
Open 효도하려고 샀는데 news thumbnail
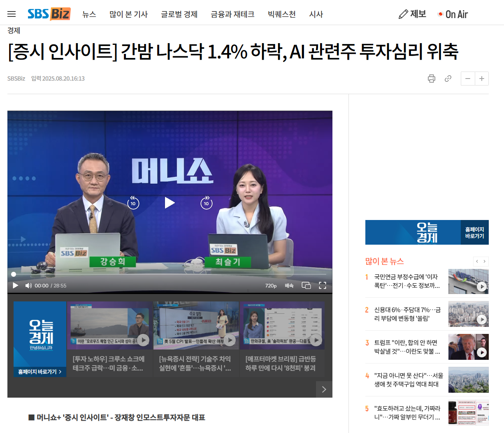point(469,413)
